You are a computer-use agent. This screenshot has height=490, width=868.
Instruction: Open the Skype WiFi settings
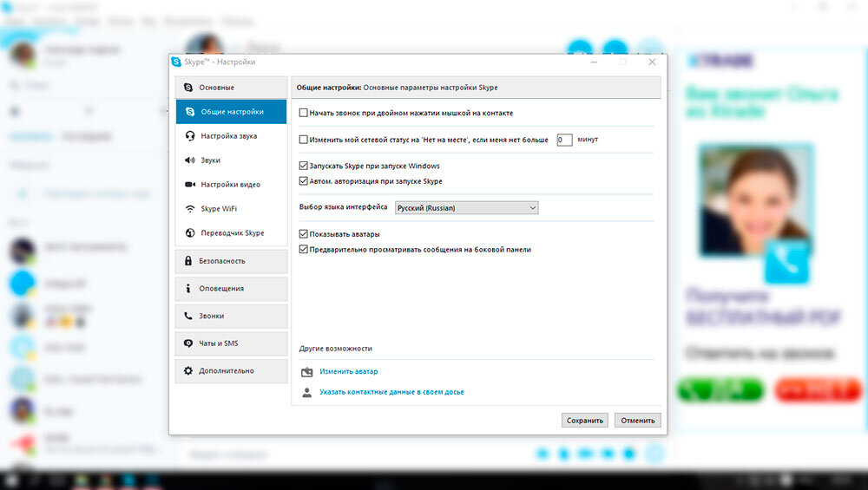[x=232, y=209]
